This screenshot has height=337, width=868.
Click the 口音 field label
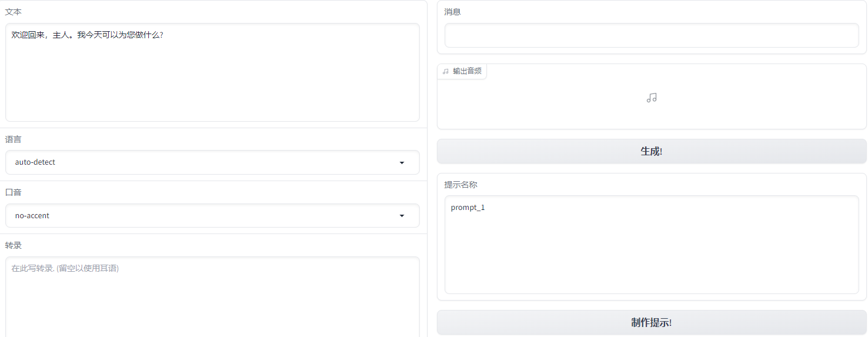point(14,192)
